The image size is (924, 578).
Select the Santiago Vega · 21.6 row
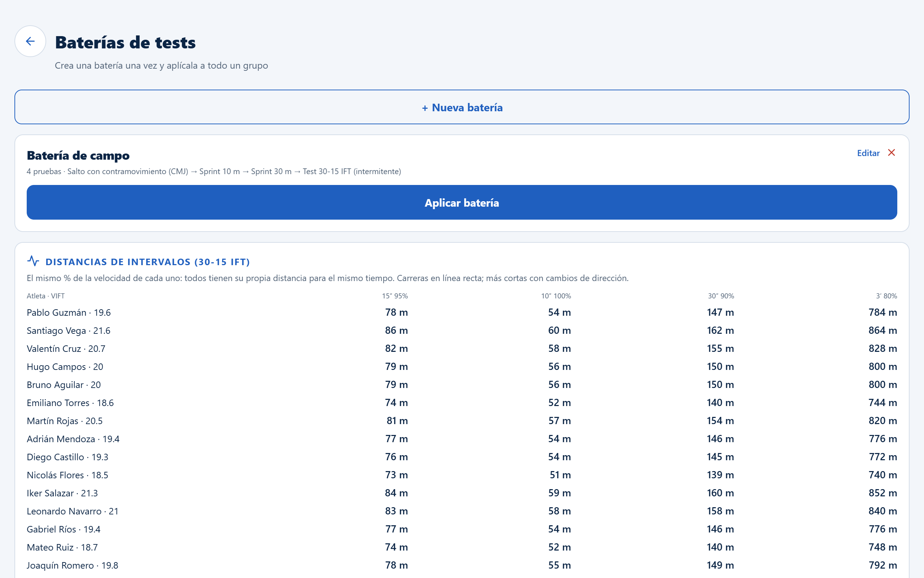click(462, 330)
